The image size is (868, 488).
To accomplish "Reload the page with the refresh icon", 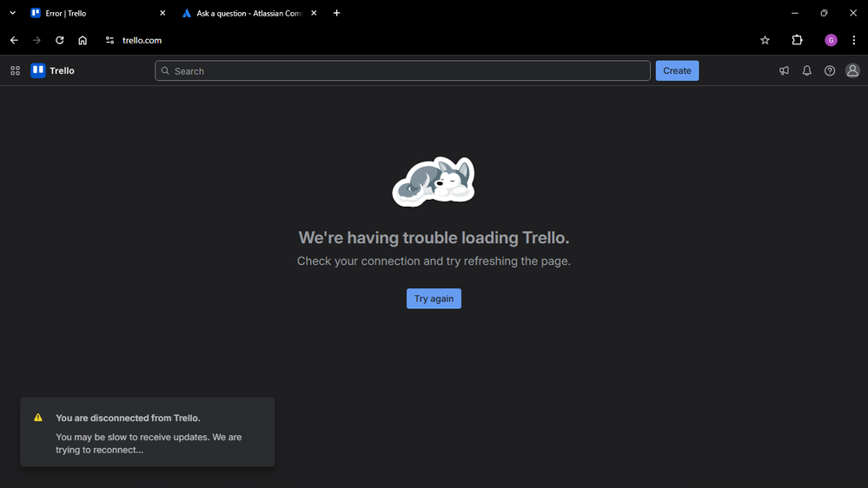I will click(60, 41).
